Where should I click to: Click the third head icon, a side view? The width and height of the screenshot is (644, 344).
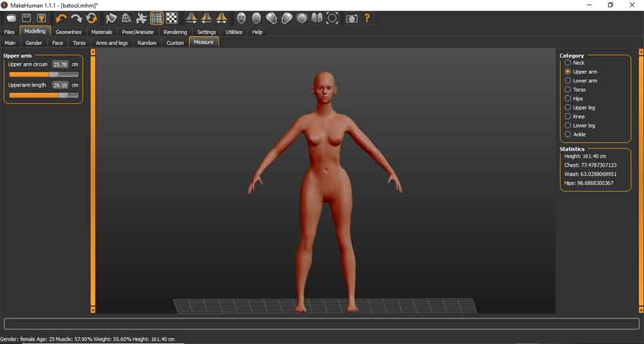coord(271,18)
